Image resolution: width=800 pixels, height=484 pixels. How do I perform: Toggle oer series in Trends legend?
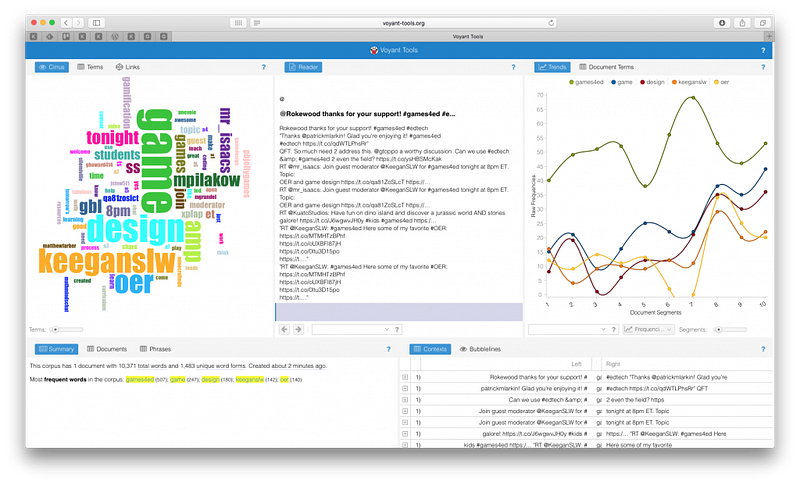(721, 82)
